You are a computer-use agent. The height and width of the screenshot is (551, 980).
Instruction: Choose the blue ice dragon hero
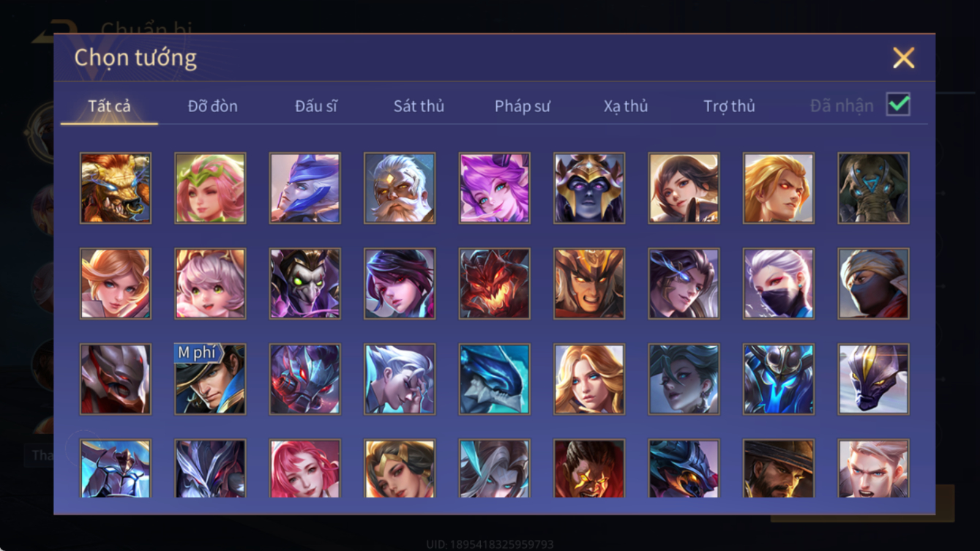point(495,379)
